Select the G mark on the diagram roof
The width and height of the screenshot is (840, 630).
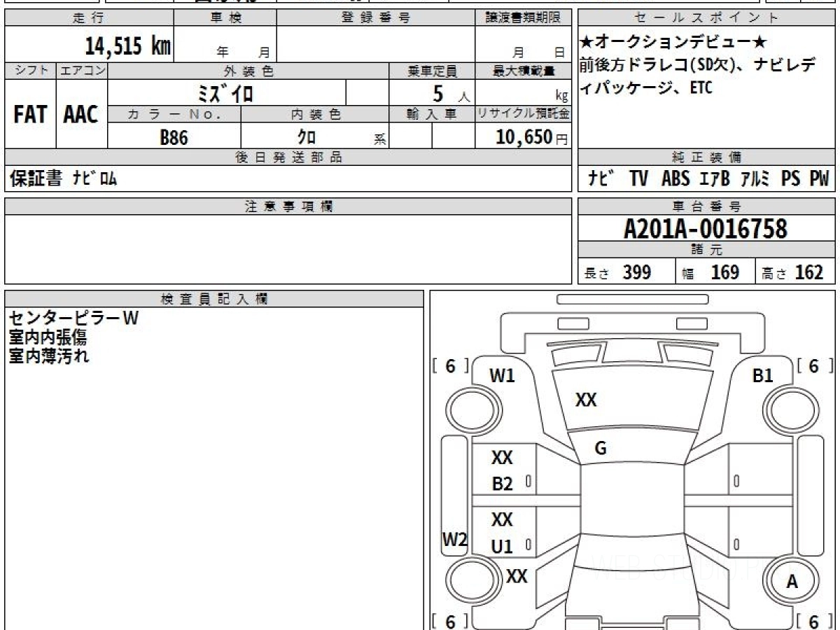click(600, 449)
